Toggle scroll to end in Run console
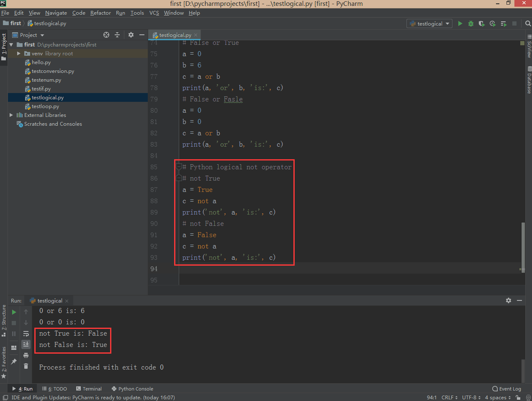 click(x=26, y=344)
